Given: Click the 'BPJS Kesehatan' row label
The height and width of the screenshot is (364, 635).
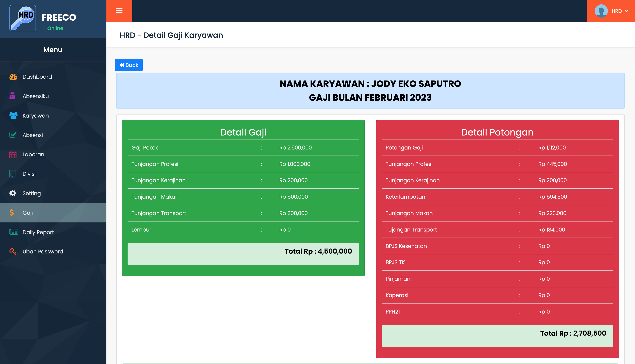Looking at the screenshot, I should 406,246.
